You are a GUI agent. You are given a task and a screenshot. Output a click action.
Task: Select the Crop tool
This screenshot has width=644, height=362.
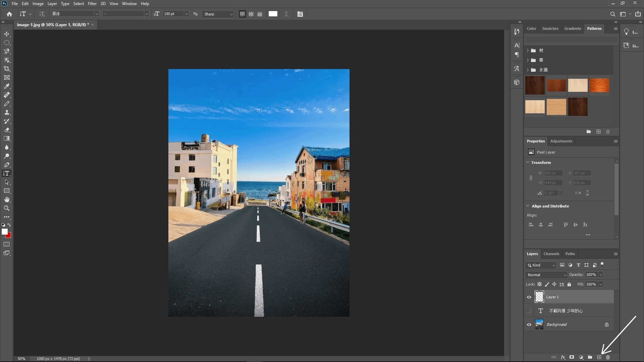pos(7,69)
